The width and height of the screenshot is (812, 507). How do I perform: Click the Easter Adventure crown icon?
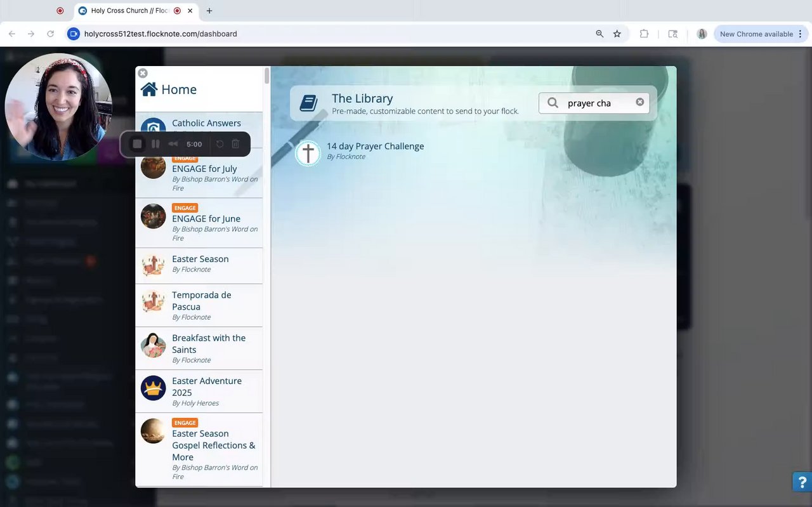coord(153,388)
